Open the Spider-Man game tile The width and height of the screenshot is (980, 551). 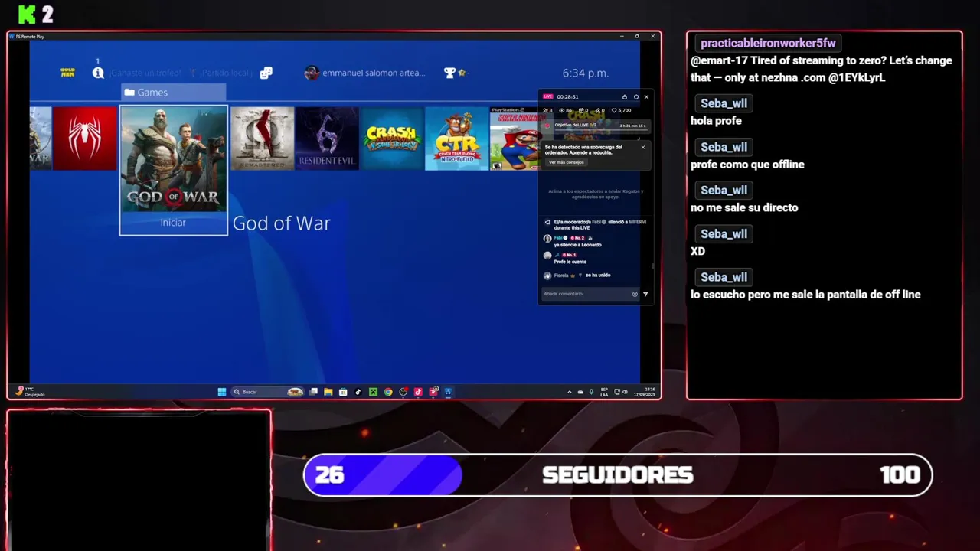coord(85,138)
